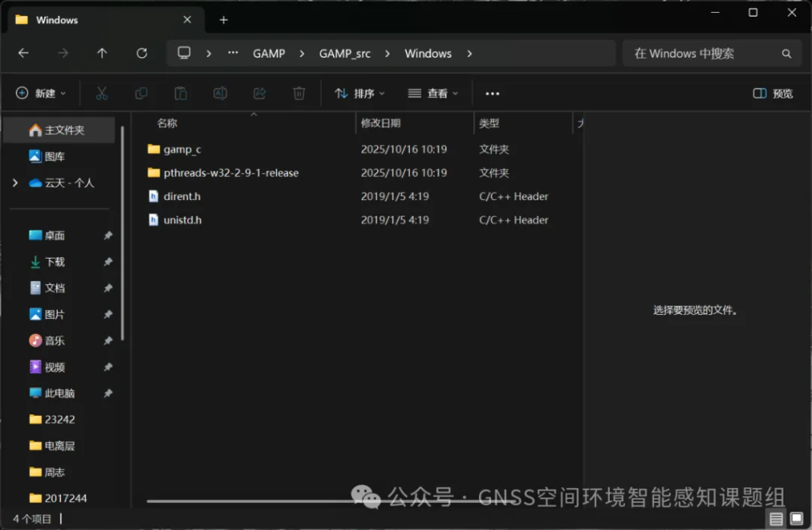Toggle the 预览 preview pane

tap(772, 94)
